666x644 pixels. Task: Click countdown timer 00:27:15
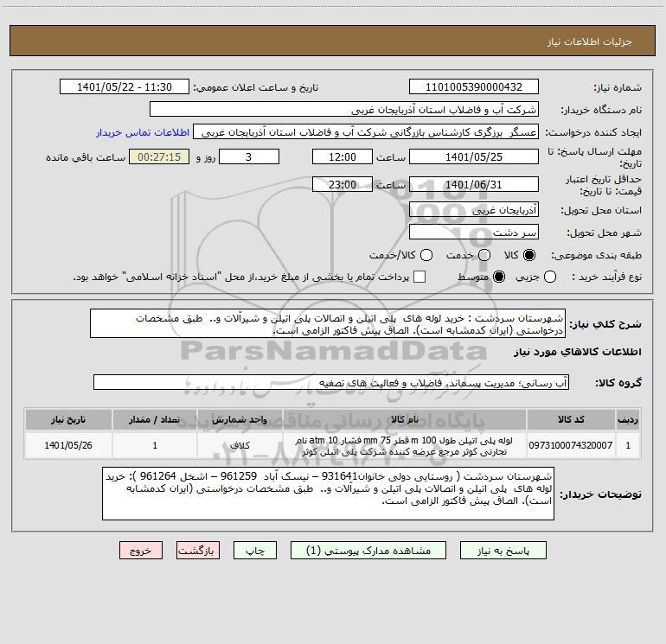(x=159, y=156)
